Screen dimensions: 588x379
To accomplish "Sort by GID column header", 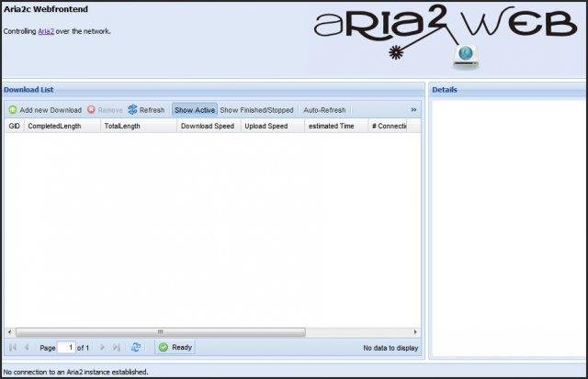I will (x=15, y=127).
